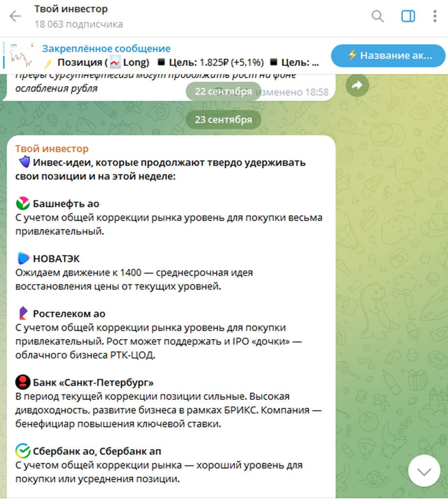Image resolution: width=448 pixels, height=499 pixels.
Task: Toggle the right sidebar panel icon
Action: [408, 16]
